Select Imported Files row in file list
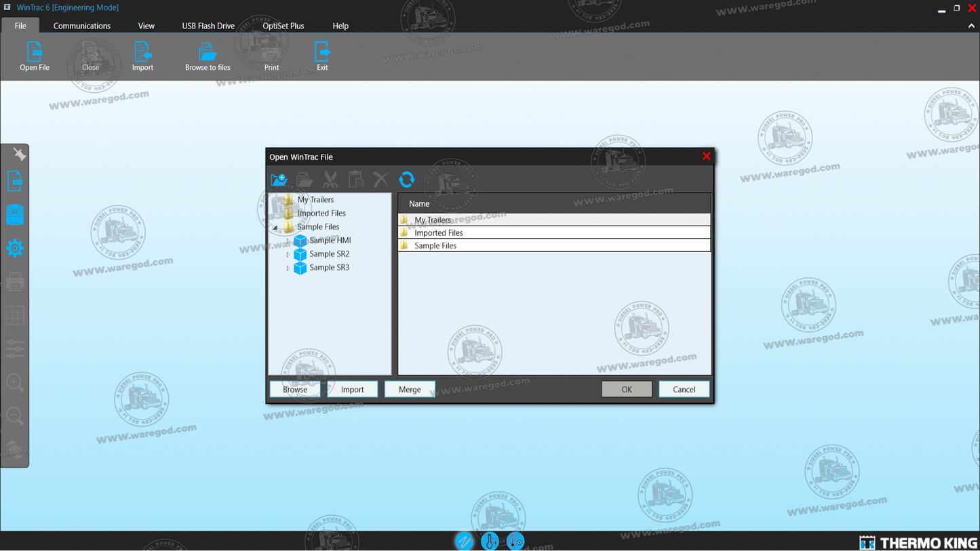Image resolution: width=980 pixels, height=551 pixels. tap(554, 232)
